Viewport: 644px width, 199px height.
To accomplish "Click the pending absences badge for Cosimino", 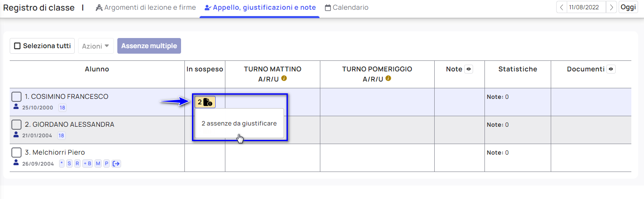I will [x=205, y=102].
